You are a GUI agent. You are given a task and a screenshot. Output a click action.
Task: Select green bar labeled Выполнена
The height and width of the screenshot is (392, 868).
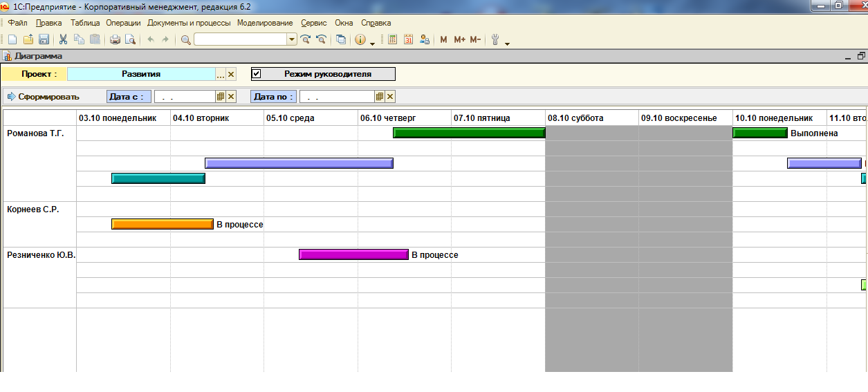point(760,133)
